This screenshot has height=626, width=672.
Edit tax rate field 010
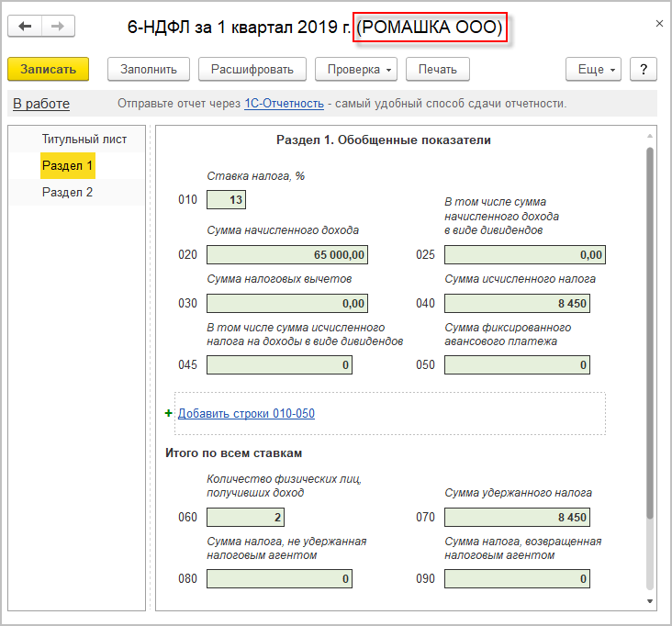click(x=226, y=200)
